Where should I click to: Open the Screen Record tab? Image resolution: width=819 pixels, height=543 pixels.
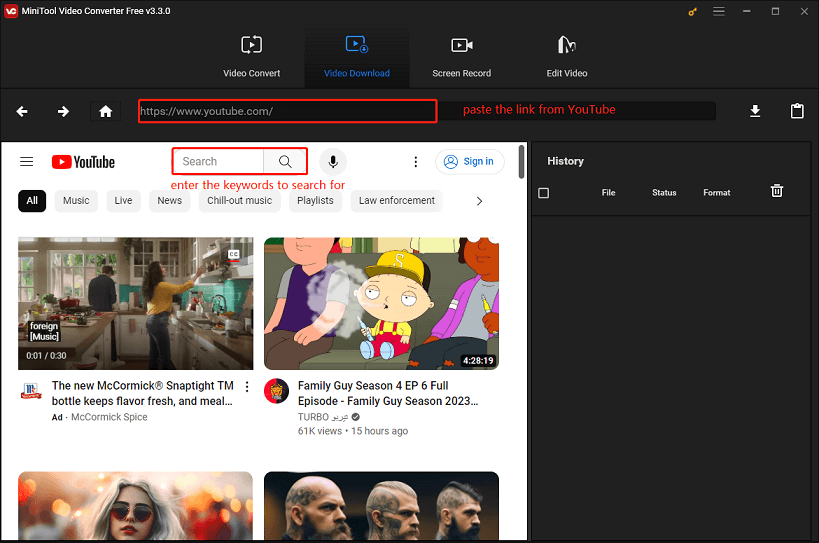point(461,56)
